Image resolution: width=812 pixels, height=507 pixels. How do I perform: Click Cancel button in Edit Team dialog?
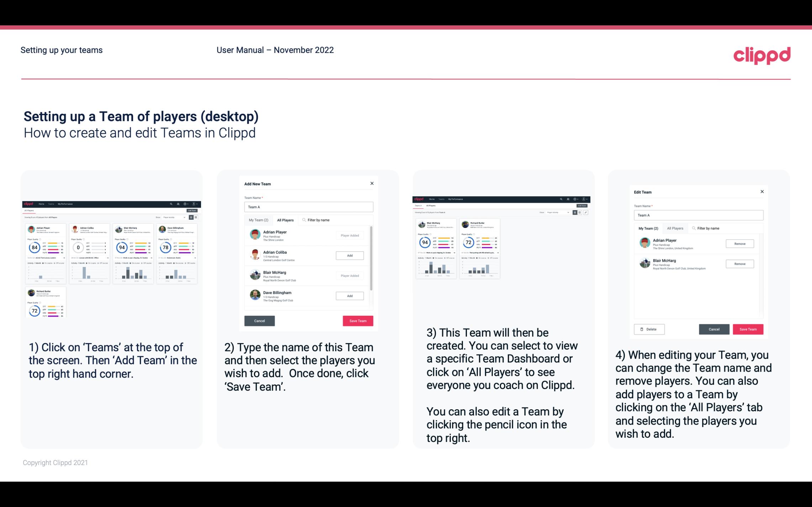pos(715,329)
